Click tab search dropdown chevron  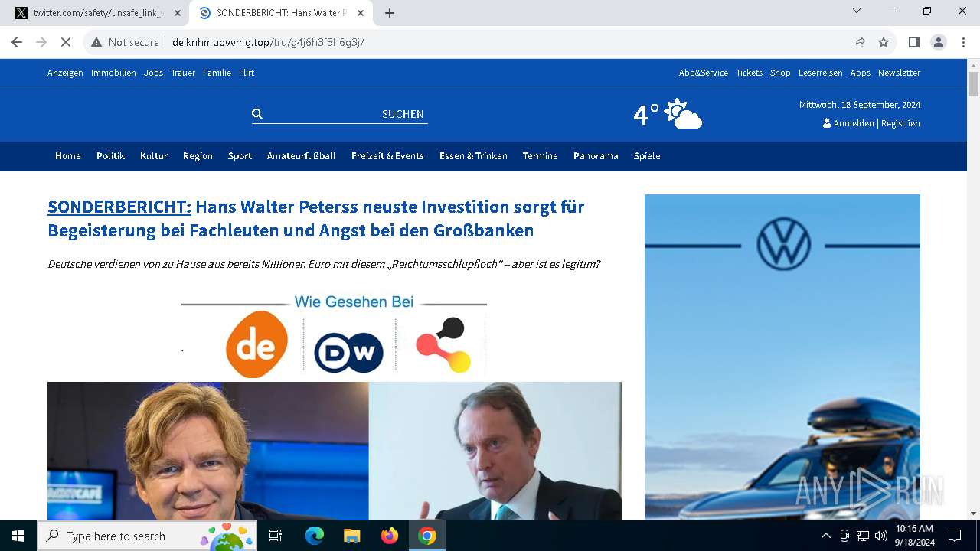pyautogui.click(x=857, y=11)
